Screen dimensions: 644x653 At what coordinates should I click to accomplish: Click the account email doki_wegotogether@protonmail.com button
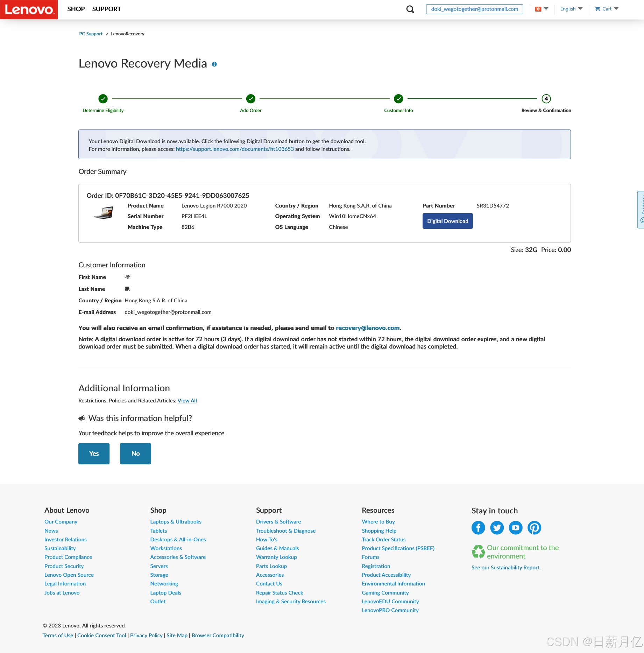474,9
